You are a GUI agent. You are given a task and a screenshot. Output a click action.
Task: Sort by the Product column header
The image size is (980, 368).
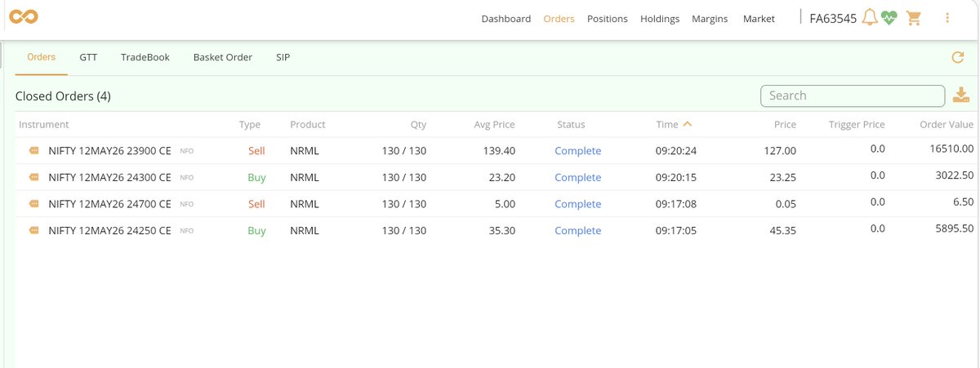(308, 124)
